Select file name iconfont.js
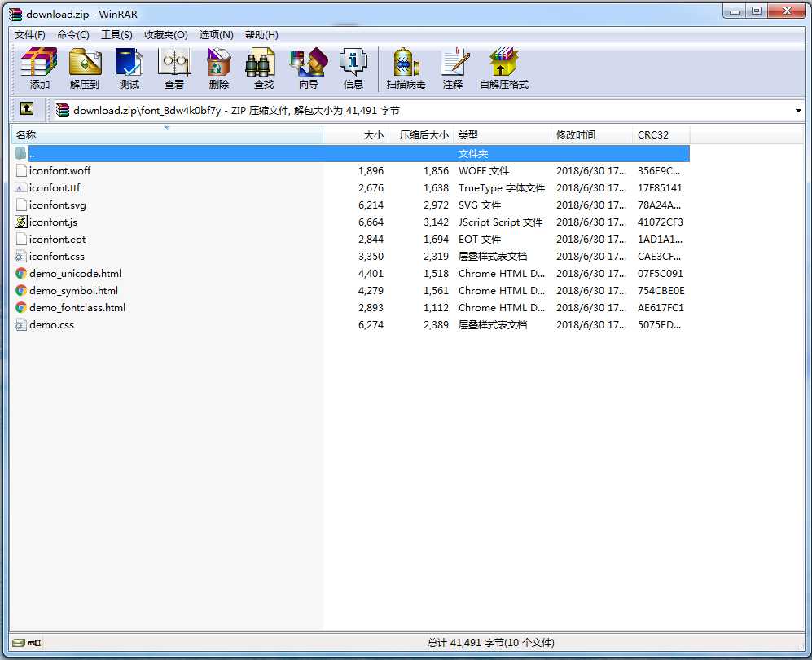 coord(53,222)
